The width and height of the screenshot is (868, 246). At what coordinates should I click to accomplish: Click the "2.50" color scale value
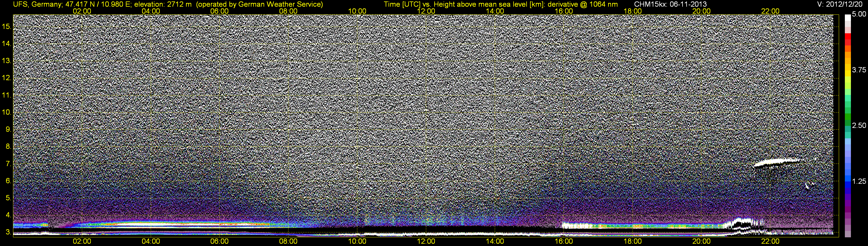859,125
